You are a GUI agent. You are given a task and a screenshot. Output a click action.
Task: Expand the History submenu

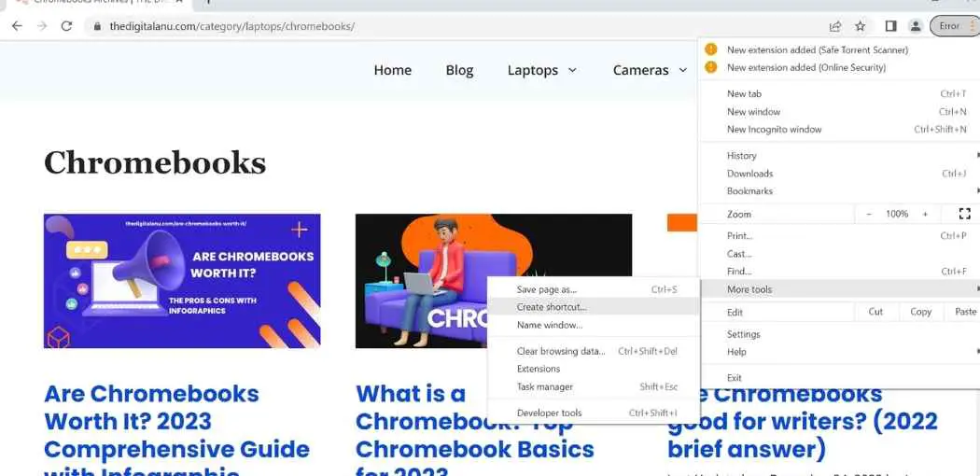point(839,156)
